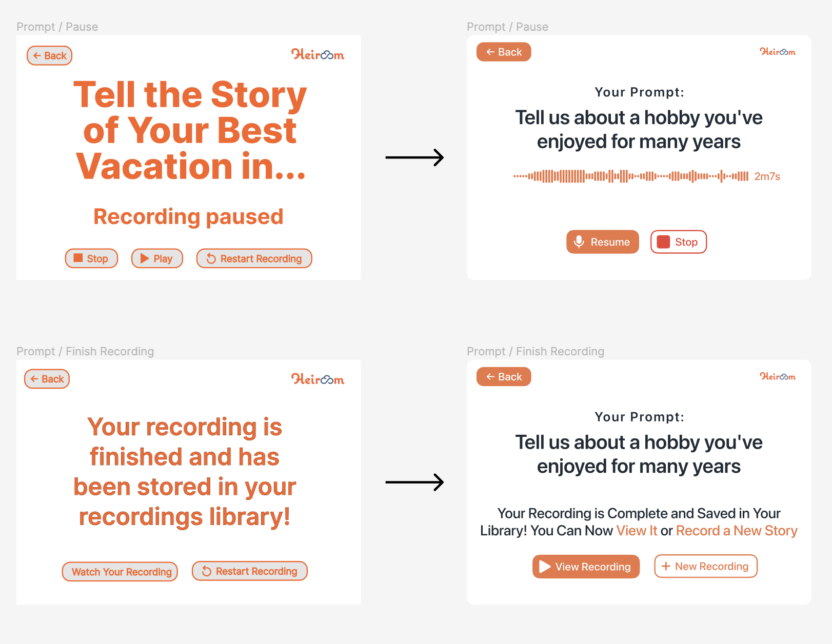Click the New Recording button

(x=705, y=566)
